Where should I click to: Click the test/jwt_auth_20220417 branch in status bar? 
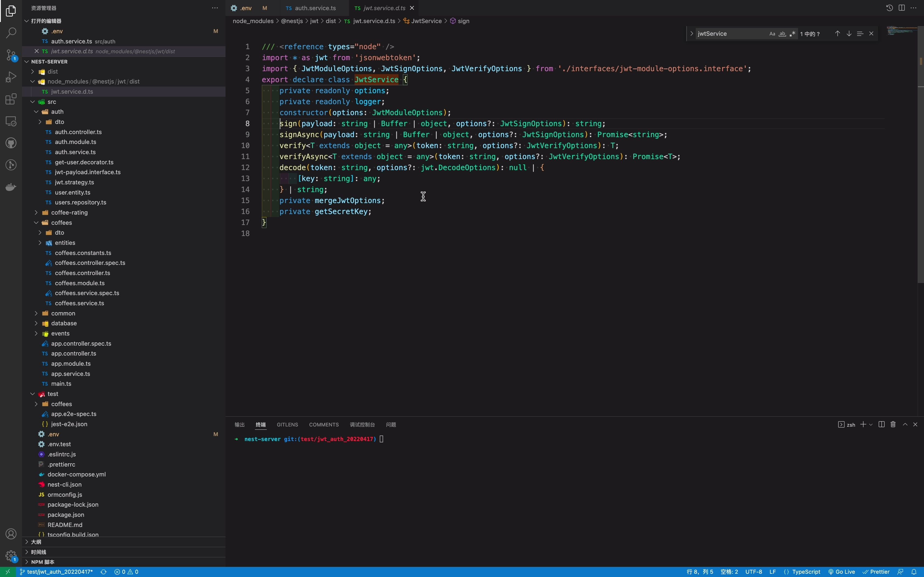coord(59,572)
